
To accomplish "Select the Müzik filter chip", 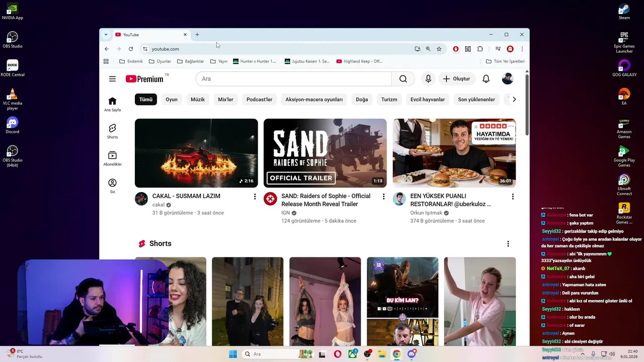I will (x=198, y=100).
